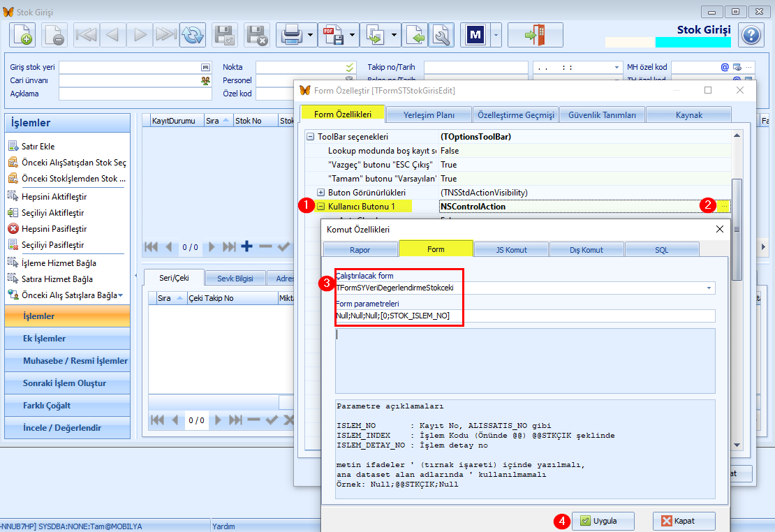
Task: Open printer options dropdown arrow
Action: click(311, 35)
